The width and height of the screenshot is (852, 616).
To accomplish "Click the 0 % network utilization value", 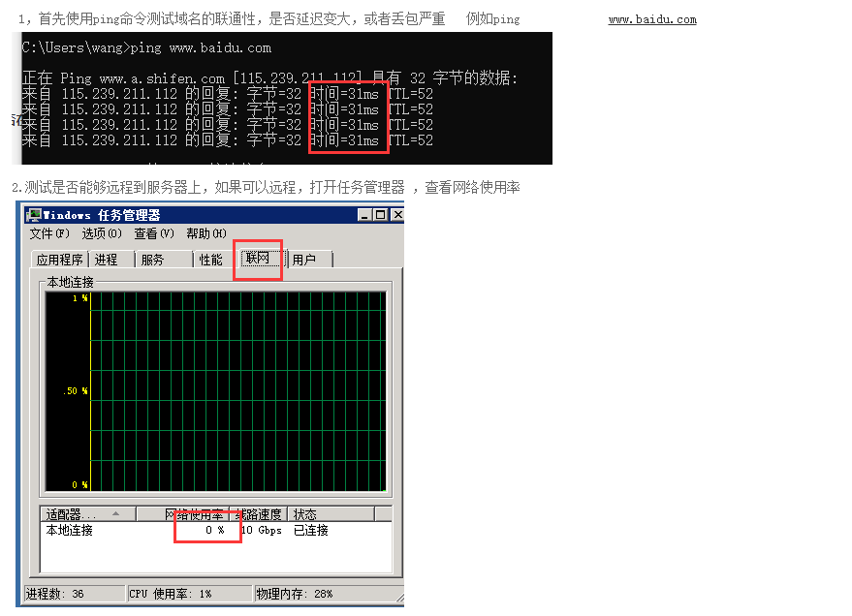I will [x=215, y=530].
